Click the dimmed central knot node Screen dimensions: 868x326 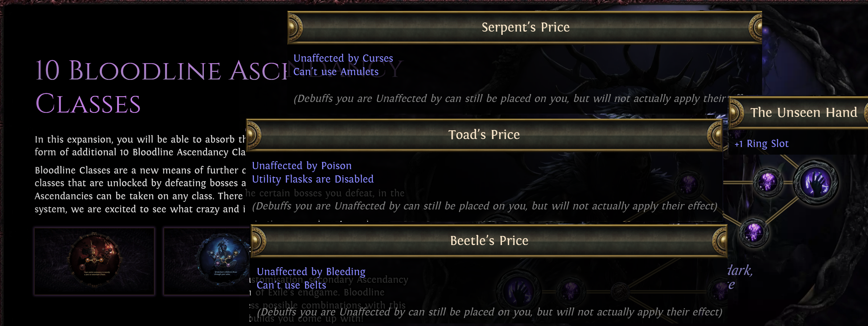point(620,291)
